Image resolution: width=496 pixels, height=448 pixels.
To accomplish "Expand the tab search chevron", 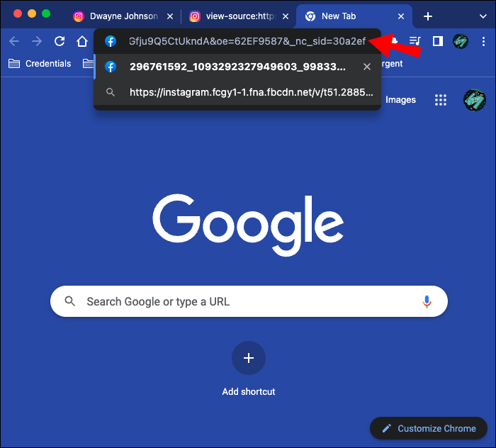I will pos(483,16).
